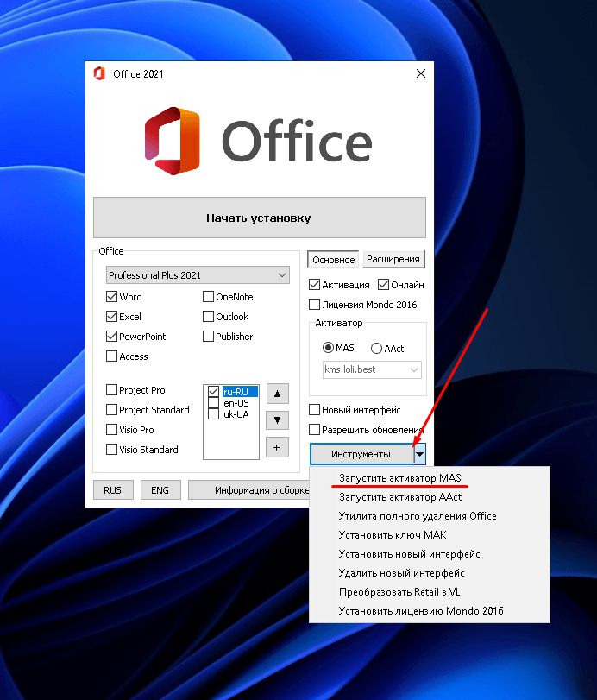
Task: Choose Преобразовать Retail в VL
Action: (x=399, y=592)
